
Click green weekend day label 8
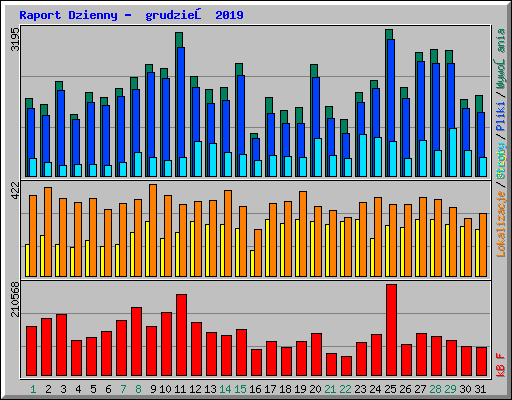[138, 389]
